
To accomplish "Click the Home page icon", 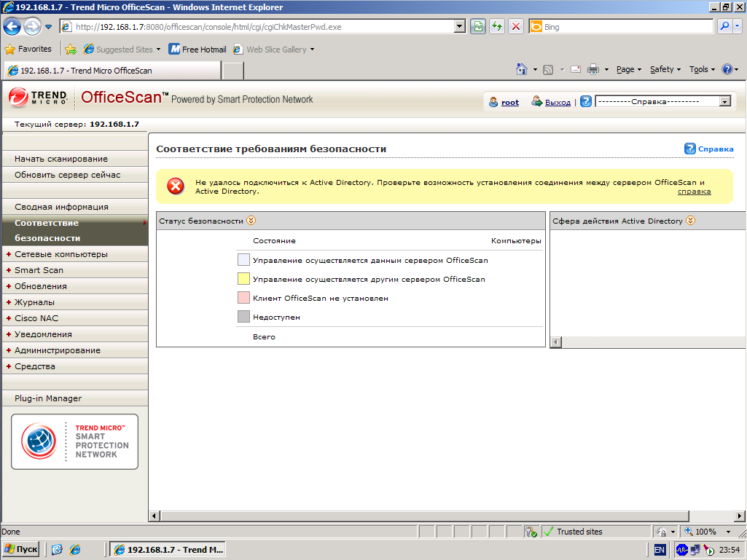I will (522, 69).
